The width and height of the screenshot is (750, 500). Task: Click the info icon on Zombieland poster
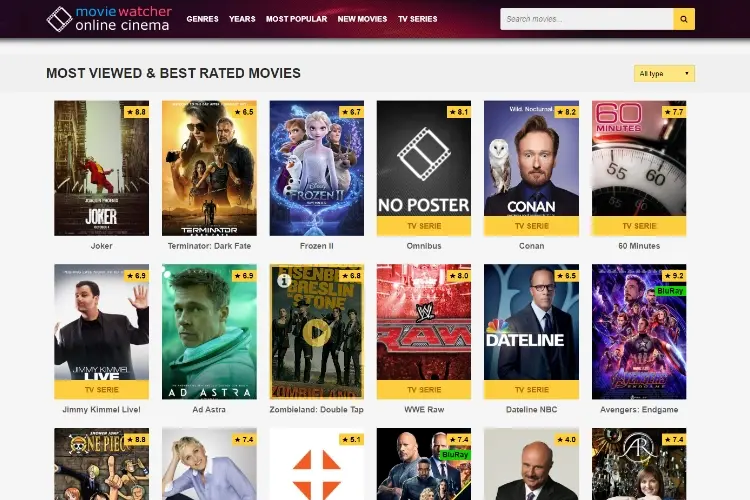tap(284, 280)
